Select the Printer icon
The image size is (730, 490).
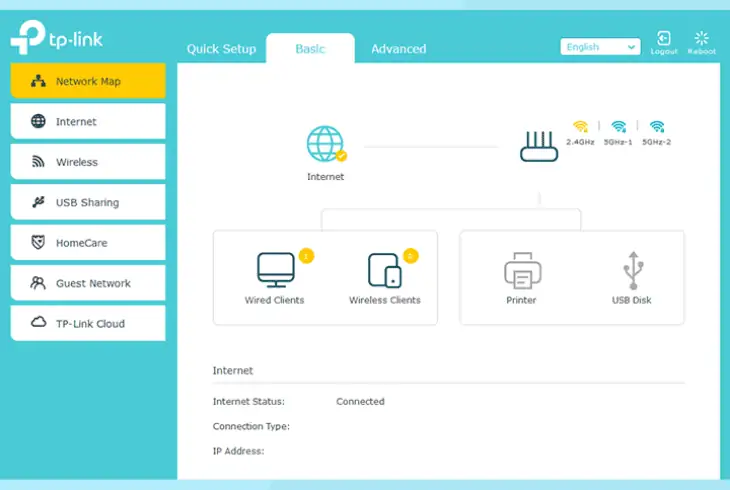[x=522, y=271]
